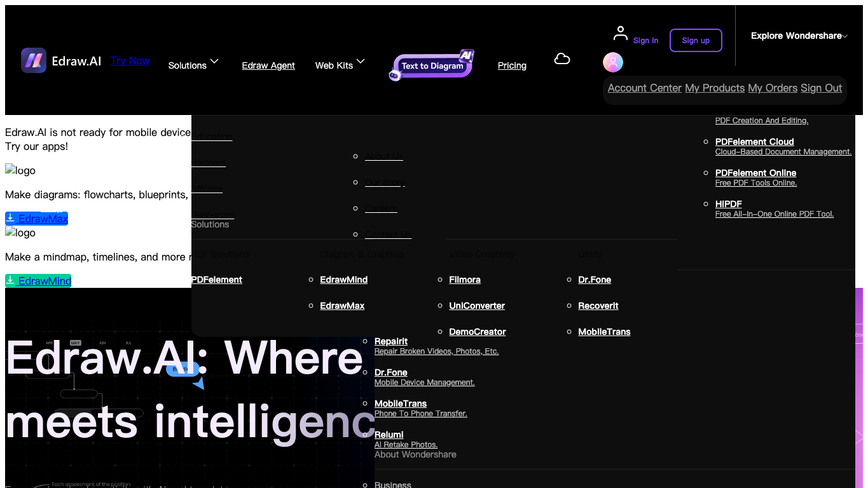Expand the Explore Wondershare dropdown
868x488 pixels.
pyautogui.click(x=799, y=36)
